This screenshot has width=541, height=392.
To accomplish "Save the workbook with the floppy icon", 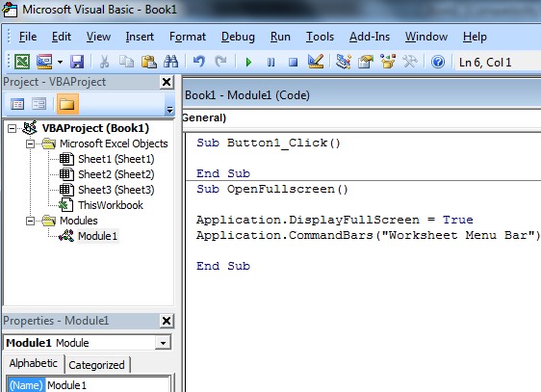I will (x=77, y=62).
